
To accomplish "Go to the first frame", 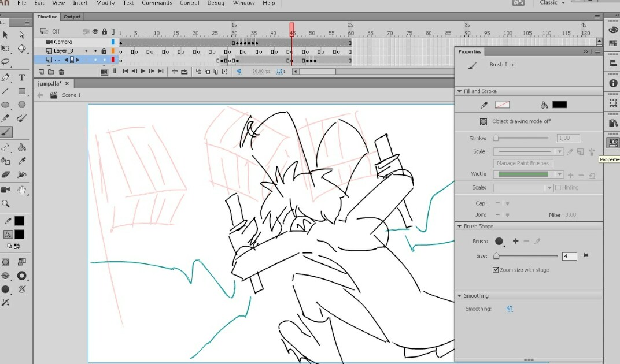I will (125, 71).
